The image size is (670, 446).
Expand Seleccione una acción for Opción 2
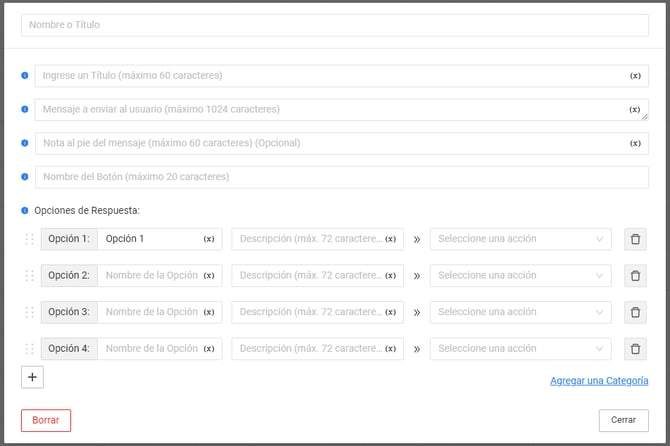point(520,276)
